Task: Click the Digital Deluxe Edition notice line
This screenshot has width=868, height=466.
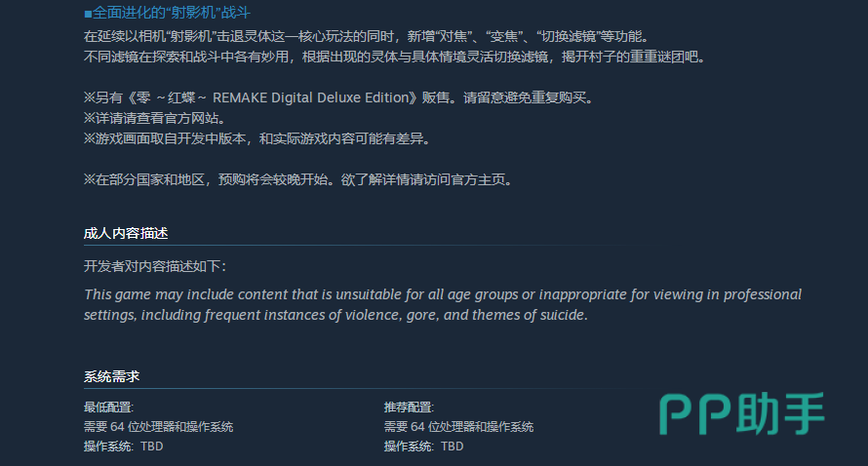Action: coord(338,97)
